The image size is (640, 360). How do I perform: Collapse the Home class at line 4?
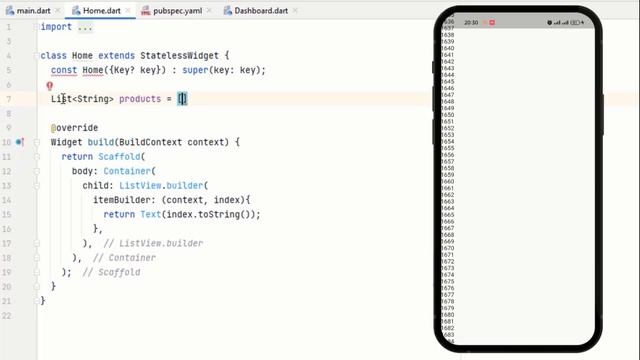pyautogui.click(x=36, y=56)
